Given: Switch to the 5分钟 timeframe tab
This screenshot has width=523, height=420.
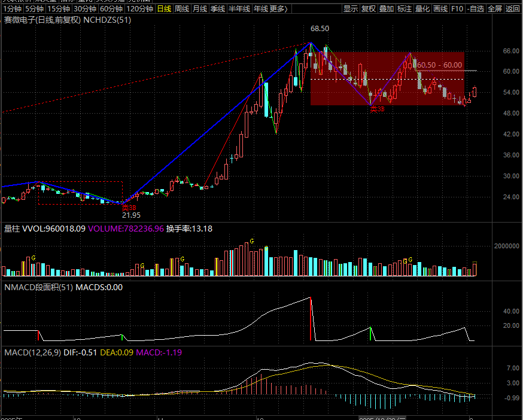Looking at the screenshot, I should point(34,8).
